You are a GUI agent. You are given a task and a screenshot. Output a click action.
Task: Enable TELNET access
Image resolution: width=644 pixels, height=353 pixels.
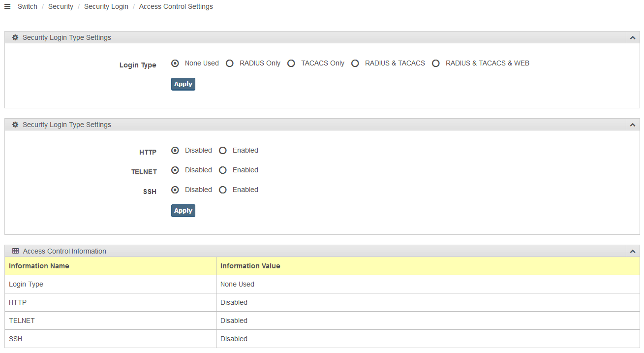click(x=223, y=170)
